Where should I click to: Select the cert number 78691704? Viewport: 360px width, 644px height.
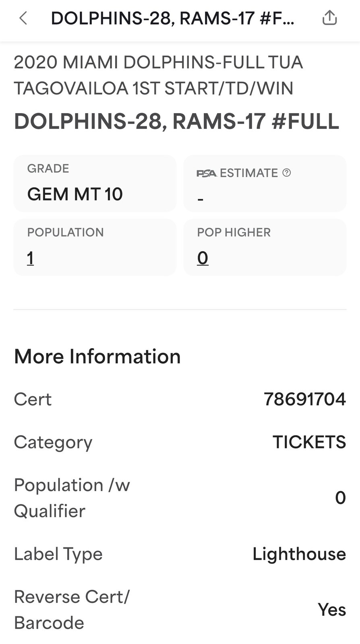[x=305, y=399]
